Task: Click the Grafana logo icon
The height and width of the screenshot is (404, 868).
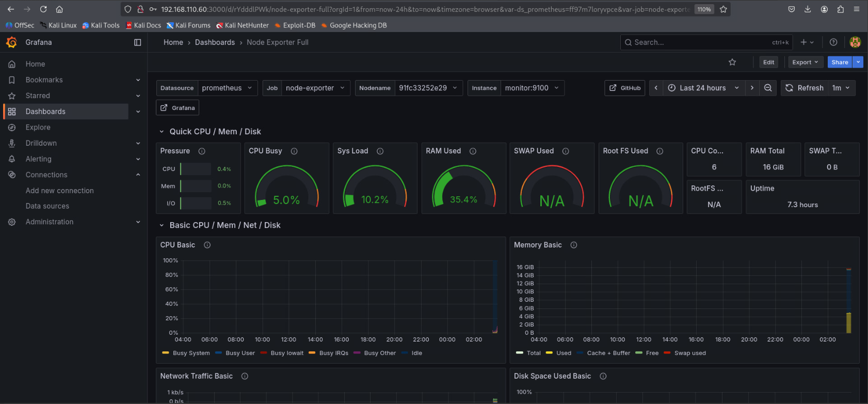Action: tap(11, 42)
